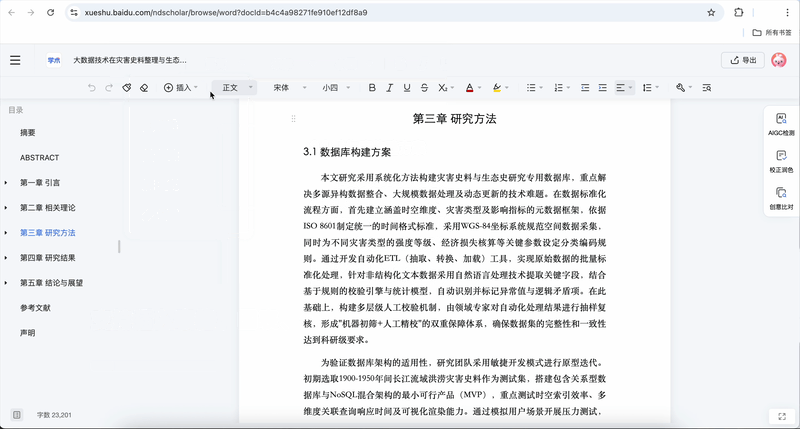This screenshot has width=800, height=429.
Task: Go to 第二章 相关理论 in the outline
Action: pos(47,208)
